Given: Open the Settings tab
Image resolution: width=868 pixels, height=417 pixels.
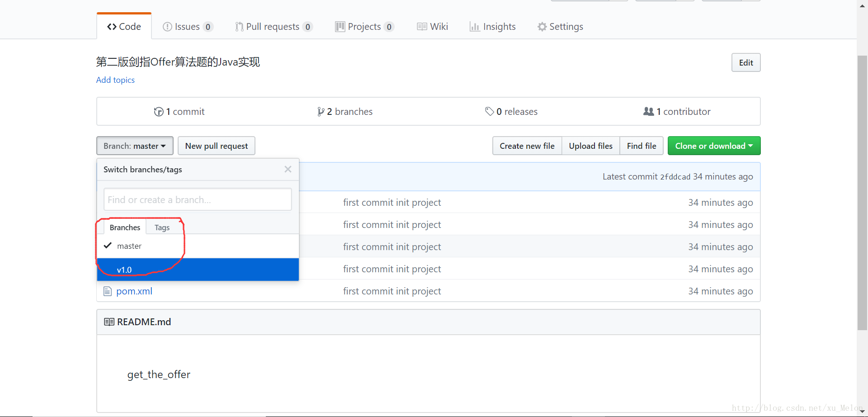Looking at the screenshot, I should click(x=560, y=27).
